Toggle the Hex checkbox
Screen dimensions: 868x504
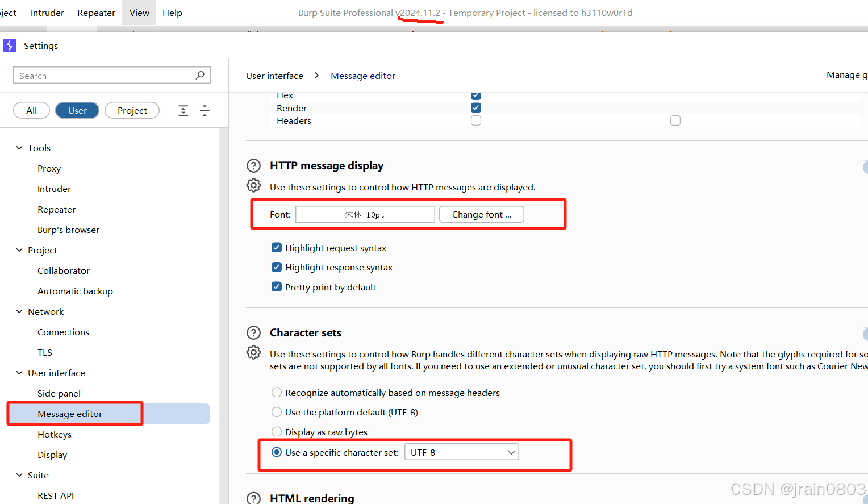tap(476, 95)
